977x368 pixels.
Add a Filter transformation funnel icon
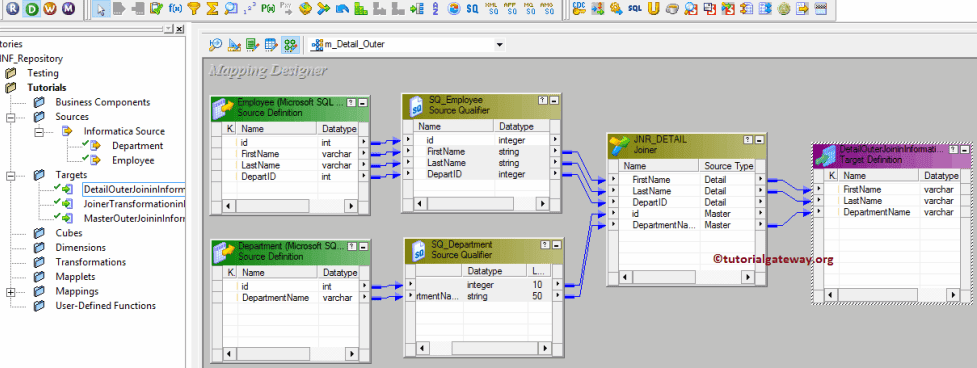[x=194, y=9]
